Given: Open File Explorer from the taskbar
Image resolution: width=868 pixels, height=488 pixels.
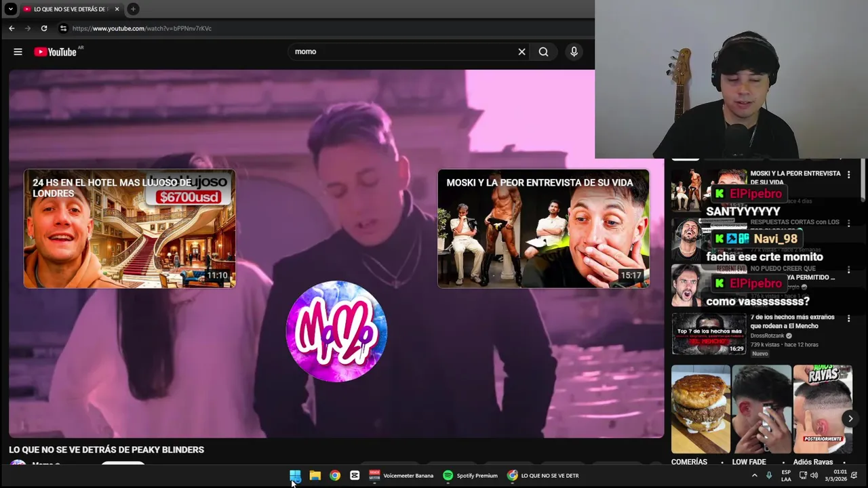Looking at the screenshot, I should pyautogui.click(x=315, y=475).
